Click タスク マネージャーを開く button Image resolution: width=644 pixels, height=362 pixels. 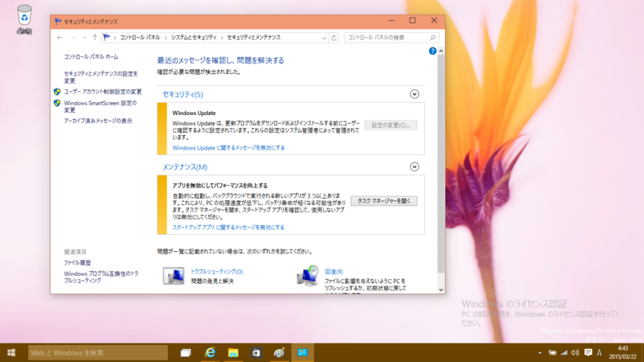[384, 200]
